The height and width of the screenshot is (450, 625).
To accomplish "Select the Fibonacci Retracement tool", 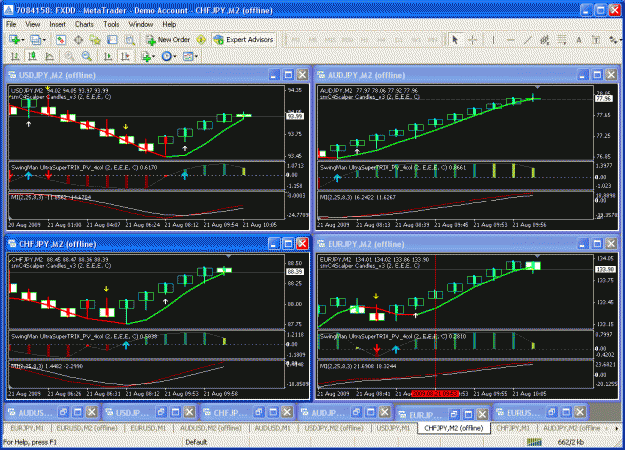I will click(x=562, y=40).
